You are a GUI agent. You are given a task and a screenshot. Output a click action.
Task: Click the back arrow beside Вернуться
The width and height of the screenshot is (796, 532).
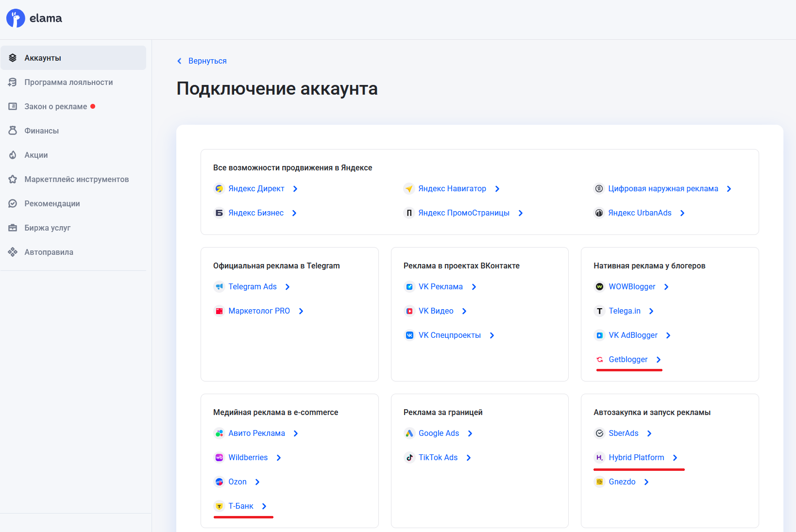tap(179, 61)
